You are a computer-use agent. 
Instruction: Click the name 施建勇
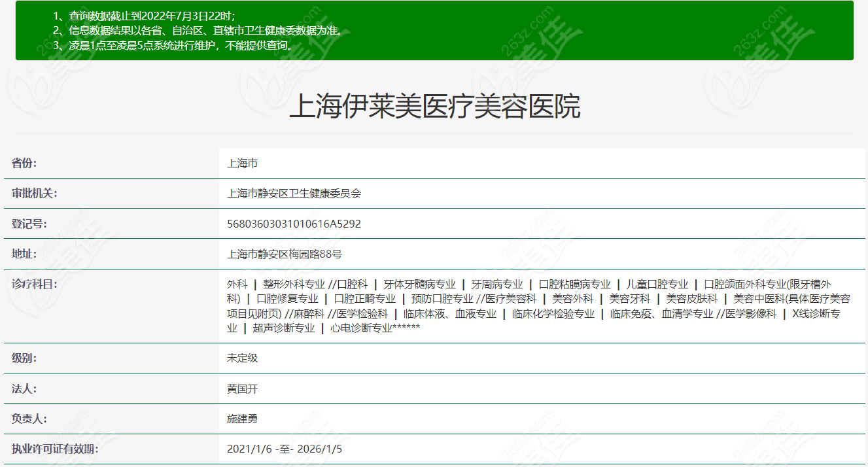coord(242,419)
